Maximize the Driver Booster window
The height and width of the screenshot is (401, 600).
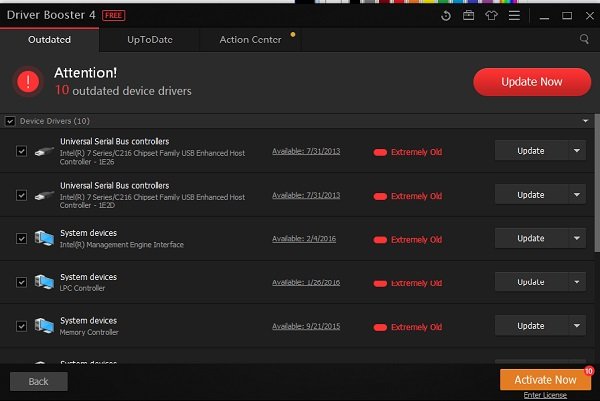(x=567, y=16)
